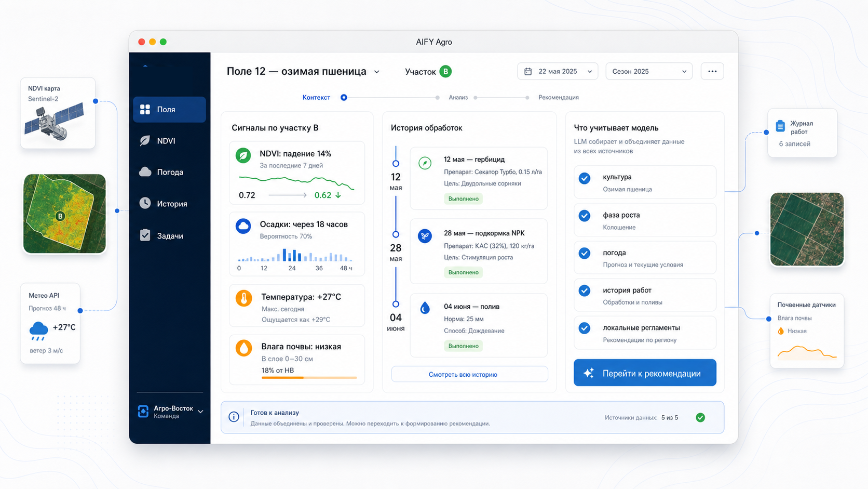Screen dimensions: 868x489
Task: Toggle the фаза роста checkbox
Action: click(x=585, y=216)
